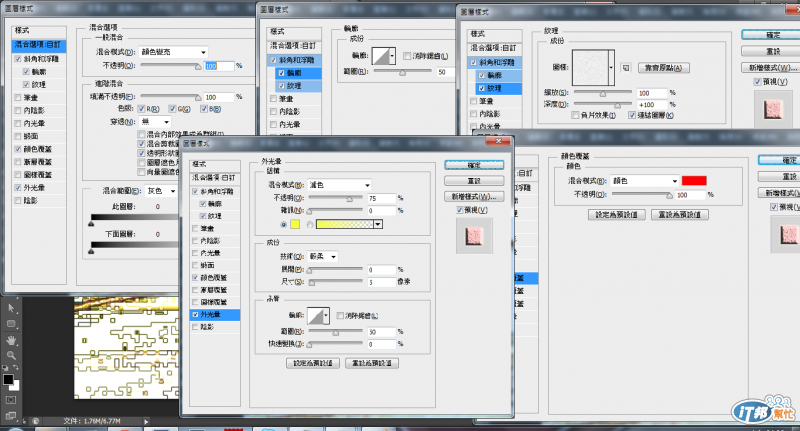Enable 消除鋸齒 checkbox in Outer Glow dialog
The height and width of the screenshot is (431, 800).
coord(340,316)
